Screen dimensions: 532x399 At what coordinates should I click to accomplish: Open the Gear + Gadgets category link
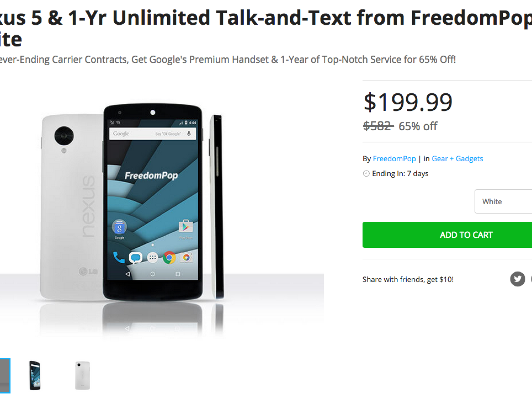tap(457, 159)
